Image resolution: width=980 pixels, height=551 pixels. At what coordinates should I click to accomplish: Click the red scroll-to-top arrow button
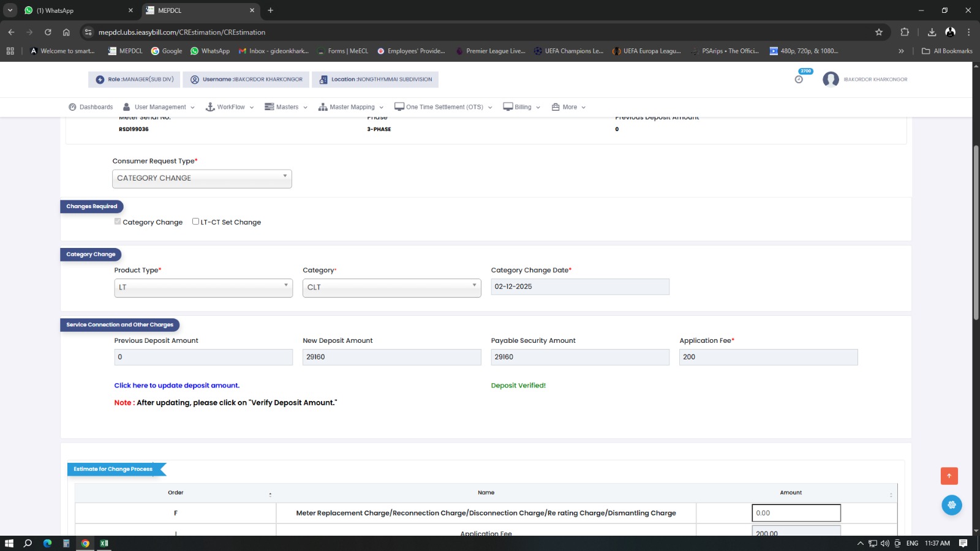click(949, 476)
